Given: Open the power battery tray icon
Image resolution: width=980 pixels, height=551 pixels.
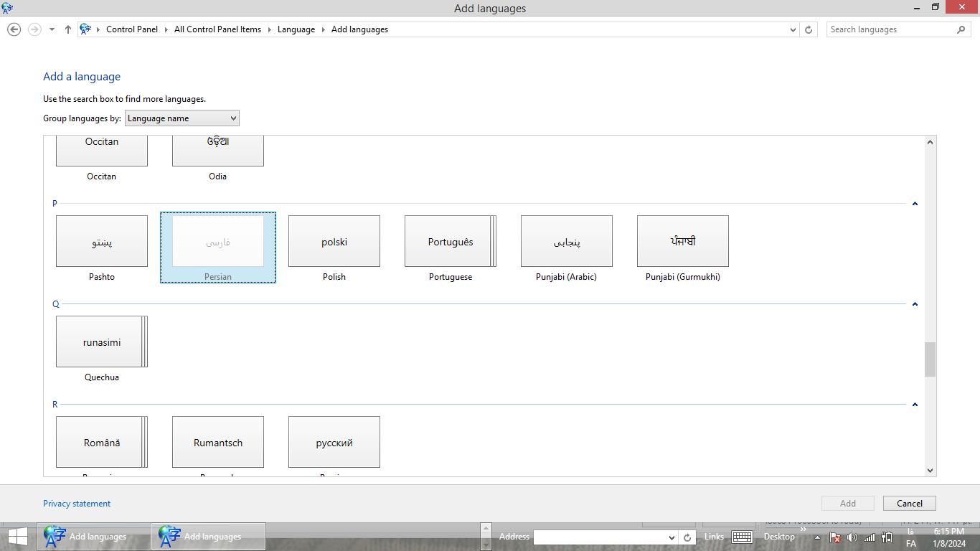Looking at the screenshot, I should [887, 537].
